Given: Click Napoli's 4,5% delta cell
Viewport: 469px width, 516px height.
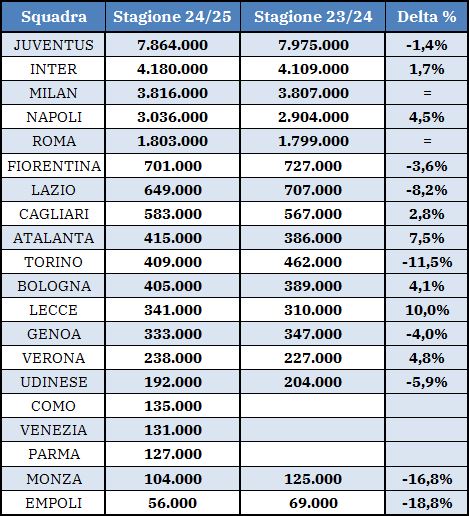Looking at the screenshot, I should click(x=426, y=117).
